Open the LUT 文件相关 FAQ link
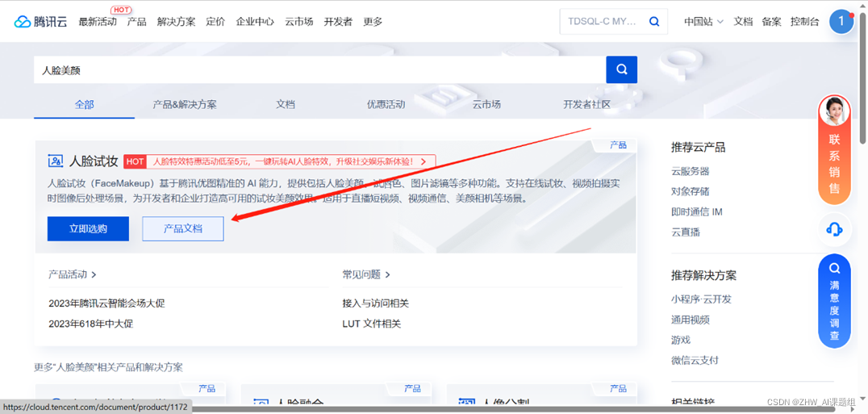Screen dimensions: 868x414 click(x=371, y=324)
